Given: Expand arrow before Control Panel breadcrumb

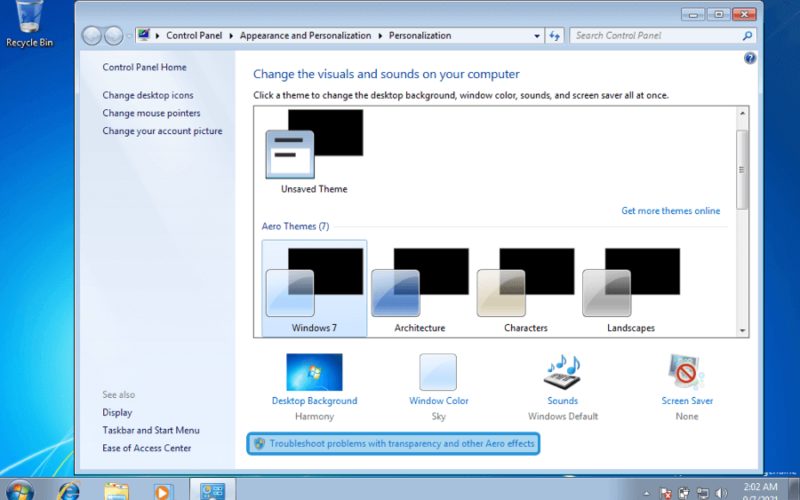Looking at the screenshot, I should [157, 36].
